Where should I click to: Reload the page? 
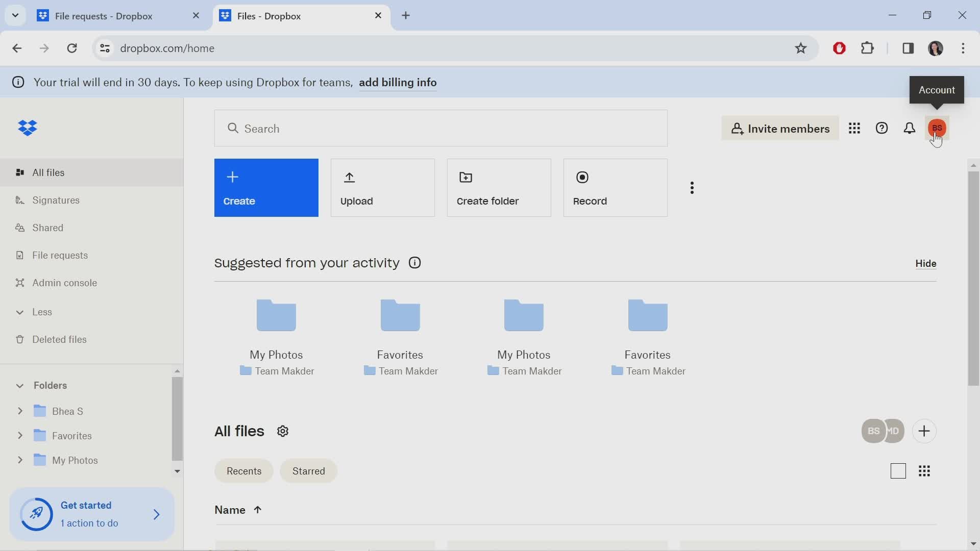click(x=72, y=48)
